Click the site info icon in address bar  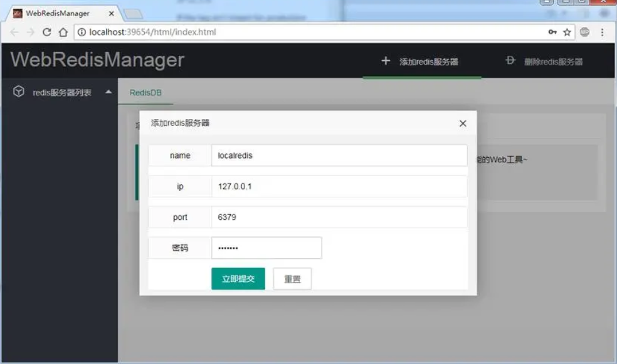[82, 32]
